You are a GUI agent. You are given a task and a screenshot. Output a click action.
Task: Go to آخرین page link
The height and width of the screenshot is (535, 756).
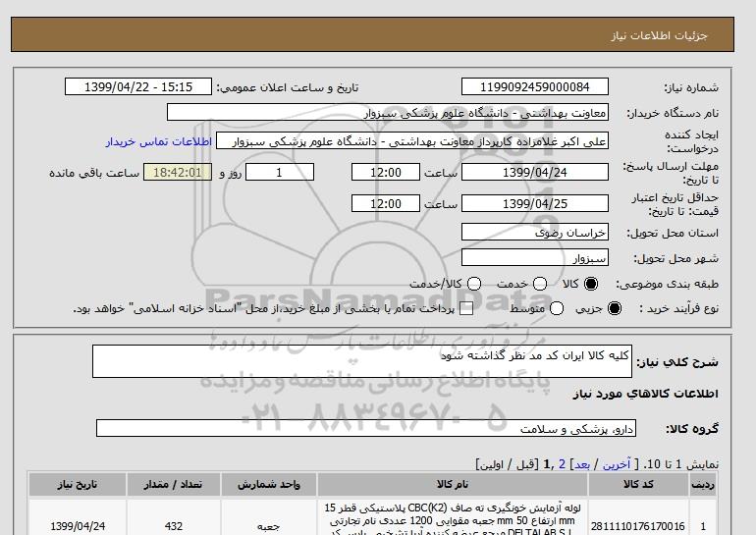[x=617, y=464]
